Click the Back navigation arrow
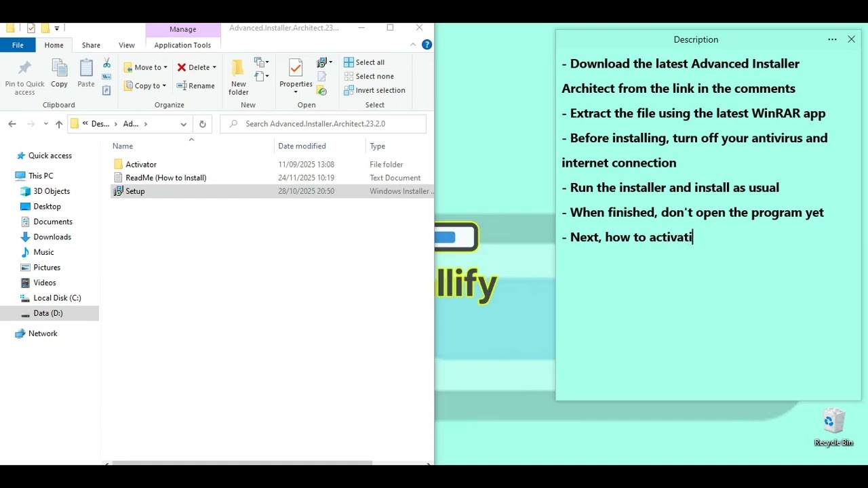 coord(12,124)
